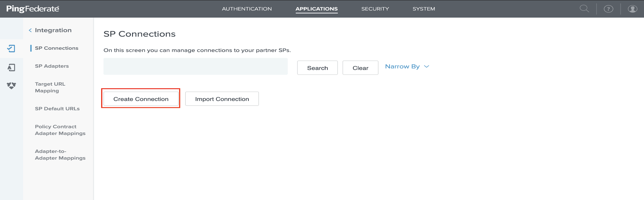This screenshot has width=644, height=200.
Task: Open the user account profile icon
Action: (x=632, y=9)
